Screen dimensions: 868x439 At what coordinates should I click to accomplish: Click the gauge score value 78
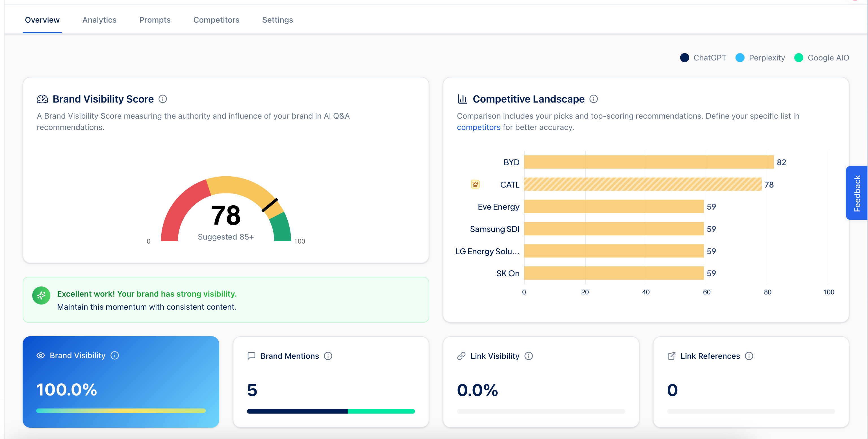click(226, 216)
